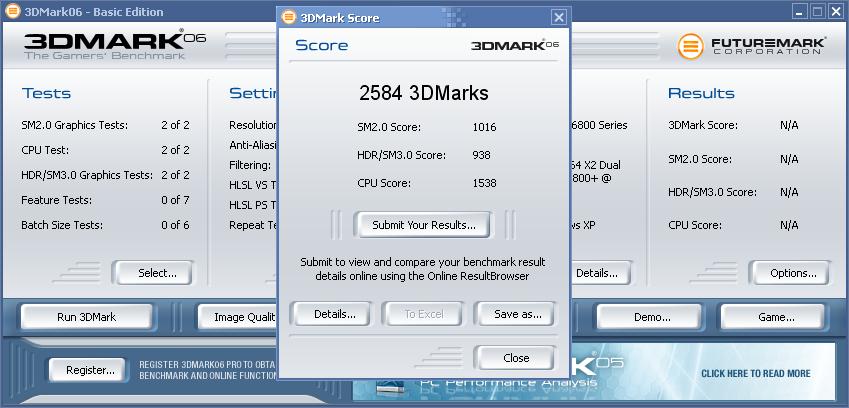Click Submit Your Results button

pos(423,225)
